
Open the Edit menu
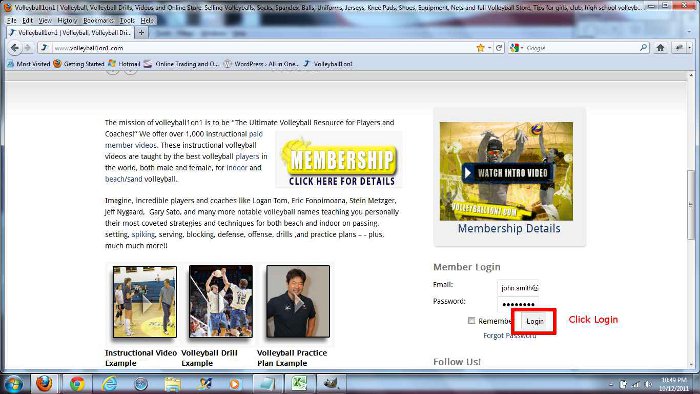[28, 21]
